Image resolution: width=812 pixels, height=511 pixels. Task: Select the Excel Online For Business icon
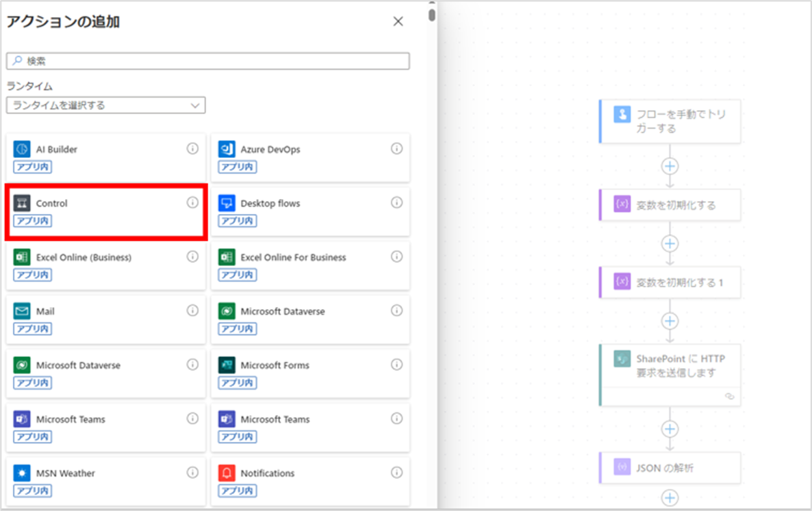[227, 257]
